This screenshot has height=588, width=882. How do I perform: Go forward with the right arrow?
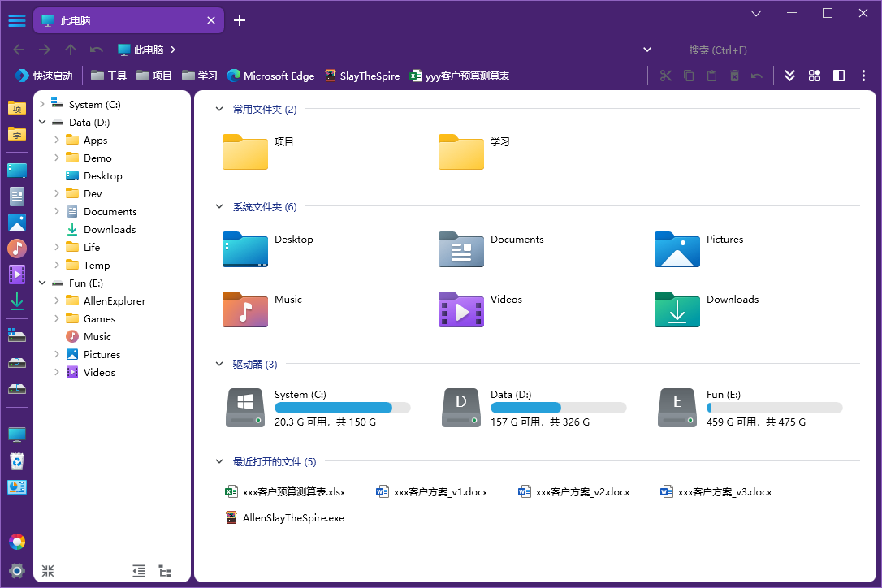pyautogui.click(x=45, y=50)
